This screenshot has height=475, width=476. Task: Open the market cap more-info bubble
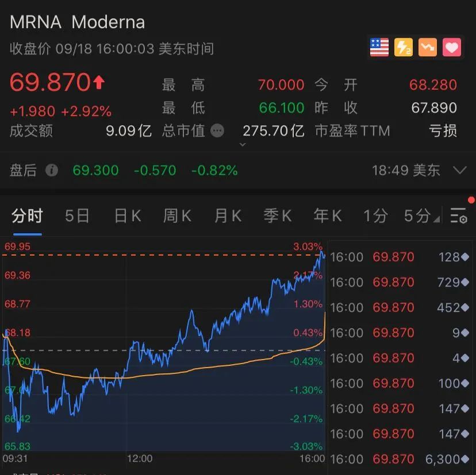tap(217, 131)
